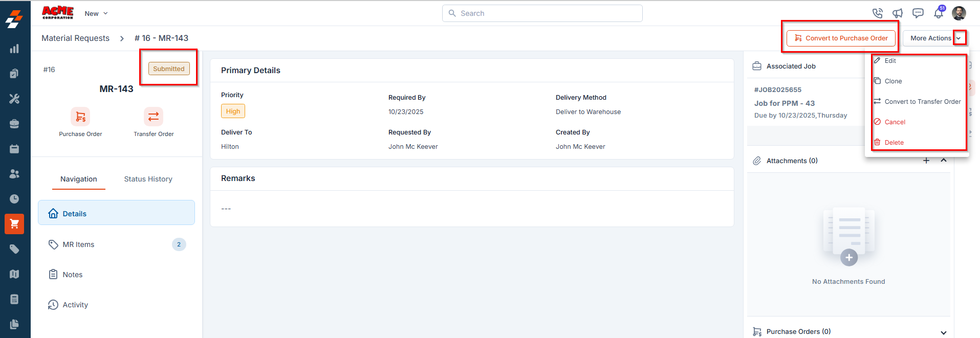Click the phone call icon in header
The height and width of the screenshot is (338, 980).
point(878,13)
